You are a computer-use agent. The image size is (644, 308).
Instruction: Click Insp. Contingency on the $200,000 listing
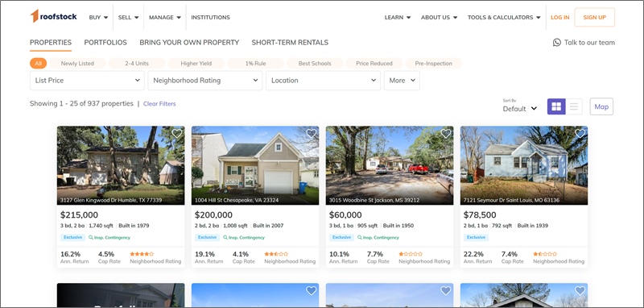point(244,237)
